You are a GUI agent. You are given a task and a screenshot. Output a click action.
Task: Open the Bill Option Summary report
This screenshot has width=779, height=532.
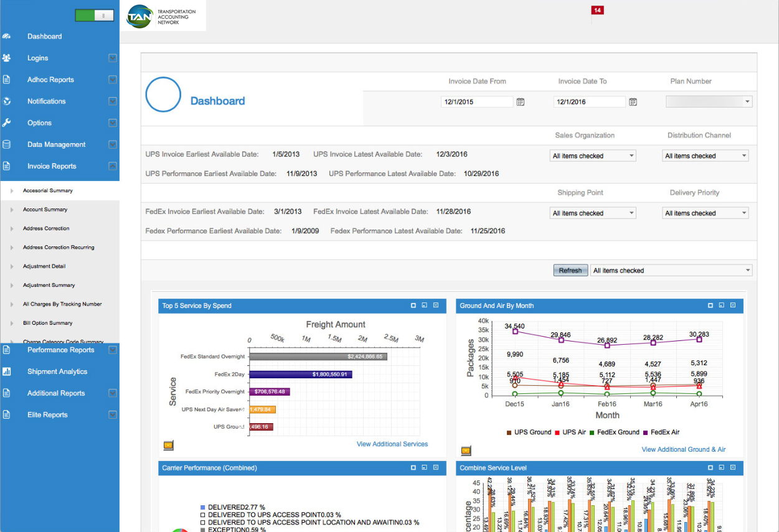(47, 323)
